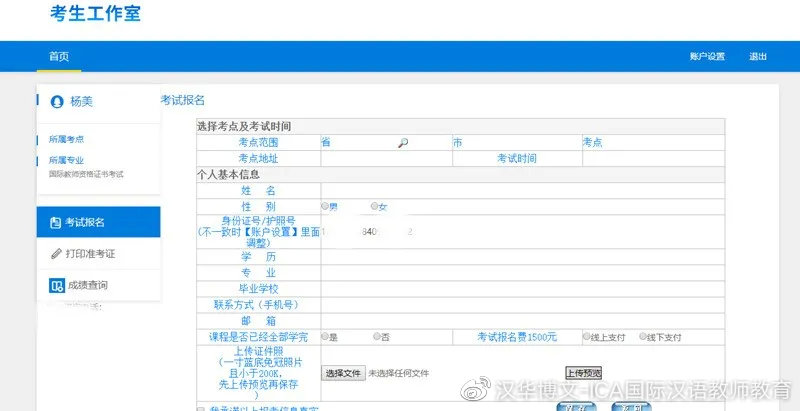Click the 考试报名 page heading
The image size is (800, 411).
coord(183,100)
